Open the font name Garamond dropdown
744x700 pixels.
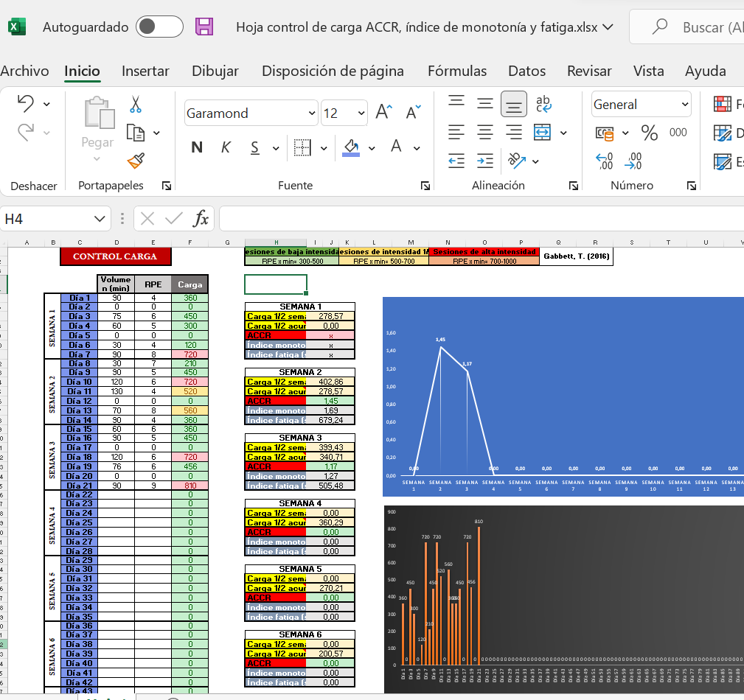pyautogui.click(x=312, y=113)
